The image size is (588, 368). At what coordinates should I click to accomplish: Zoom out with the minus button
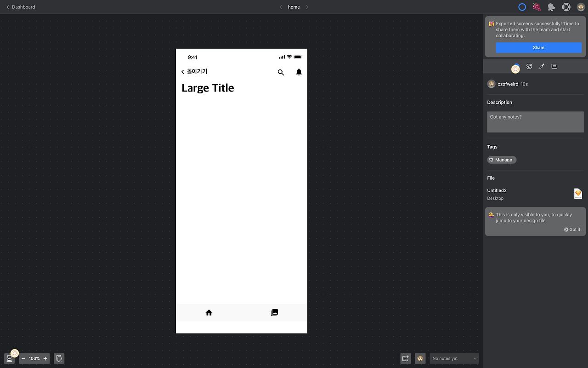point(23,358)
